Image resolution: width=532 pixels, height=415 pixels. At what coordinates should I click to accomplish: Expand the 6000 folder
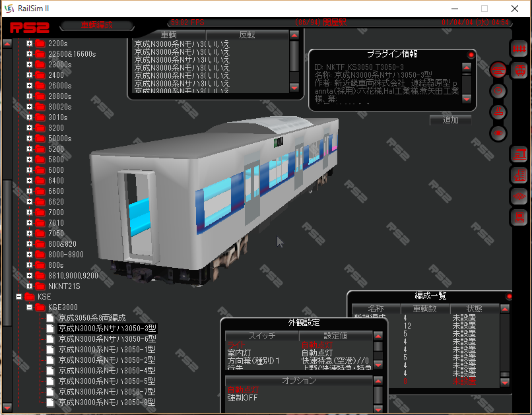(29, 170)
